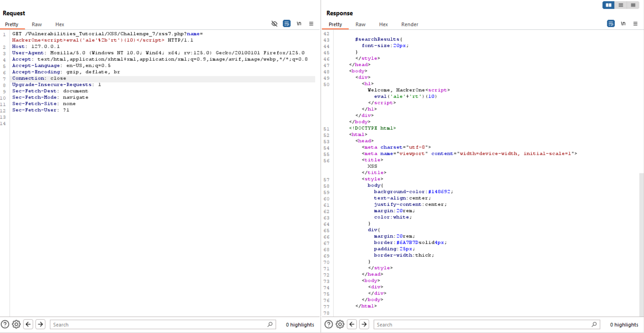Click eval('ale'+'rt')(10) in response
The height and width of the screenshot is (333, 644).
[406, 96]
